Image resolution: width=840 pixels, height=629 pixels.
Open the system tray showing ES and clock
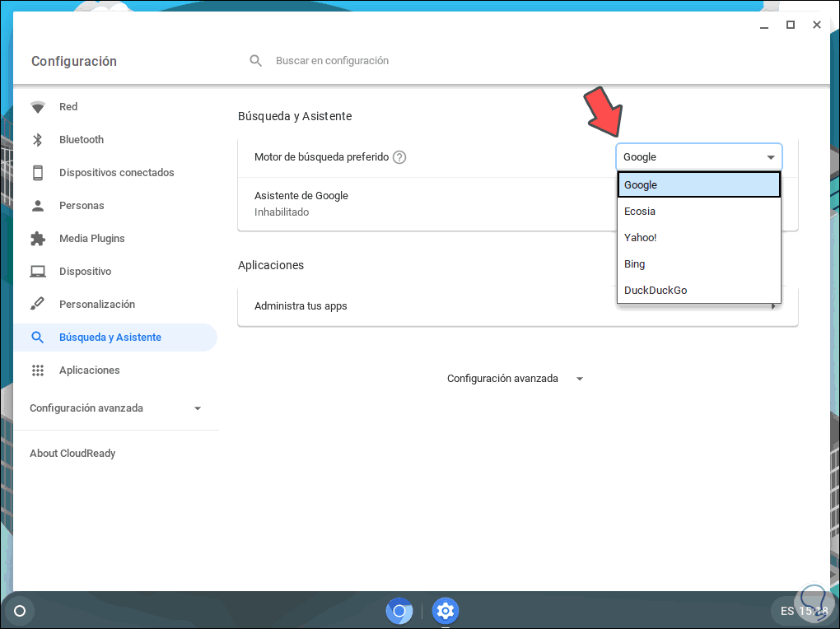pyautogui.click(x=804, y=611)
